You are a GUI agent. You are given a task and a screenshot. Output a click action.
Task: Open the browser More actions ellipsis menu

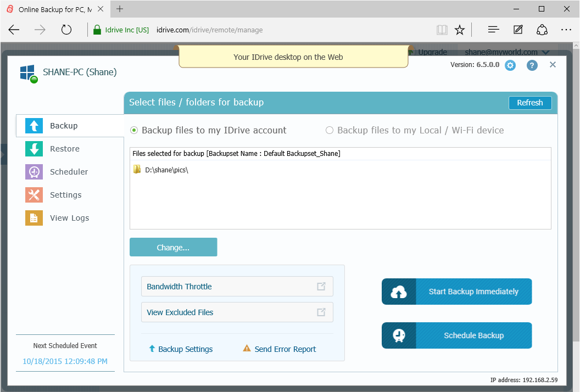click(566, 30)
